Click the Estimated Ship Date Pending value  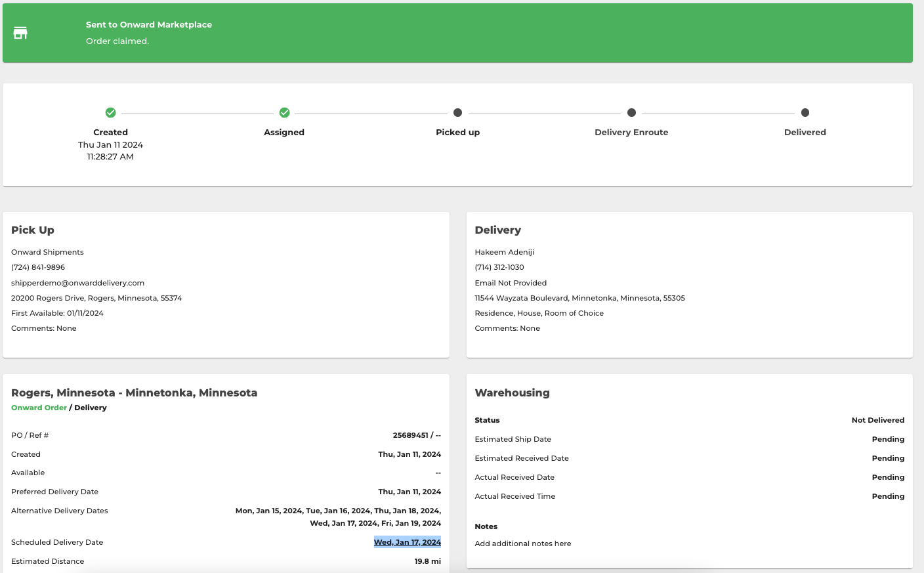click(887, 439)
